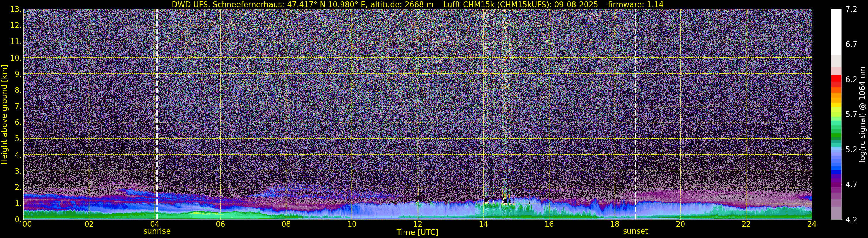Viewport: 868px width, 238px height.
Task: Click the colorbar tick value 6.7
Action: pos(851,44)
